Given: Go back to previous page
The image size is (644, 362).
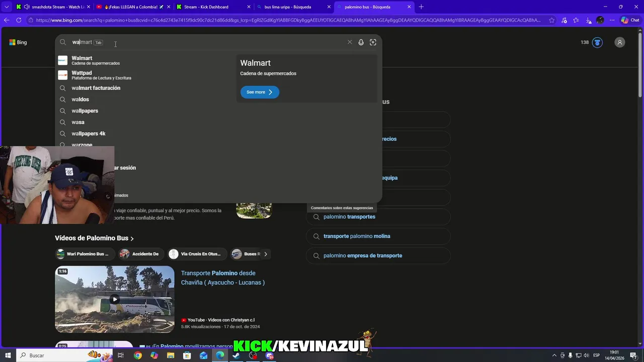Looking at the screenshot, I should [7, 20].
